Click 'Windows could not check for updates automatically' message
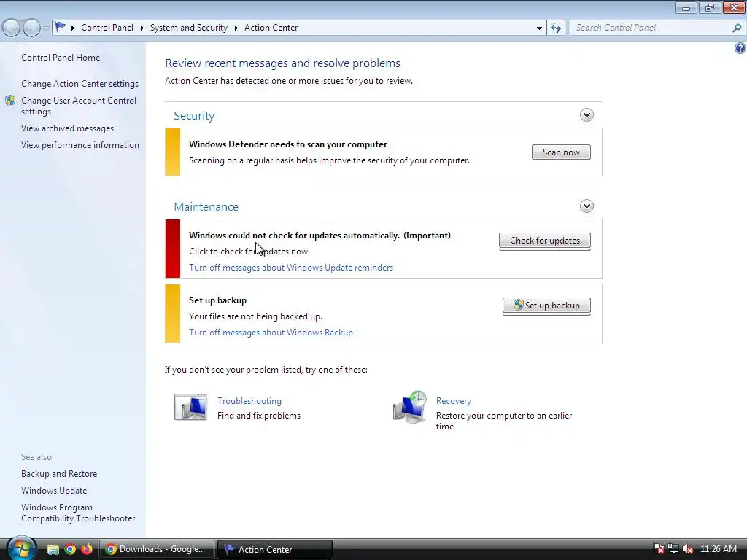 coord(320,236)
